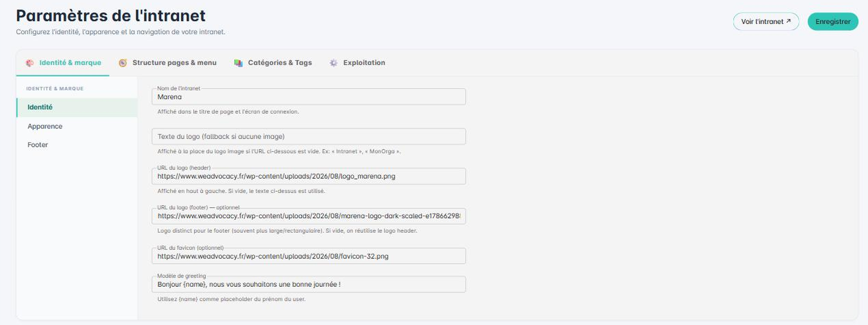Screen dimensions: 868x325
Task: Open Footer section in the sidebar
Action: [x=77, y=145]
